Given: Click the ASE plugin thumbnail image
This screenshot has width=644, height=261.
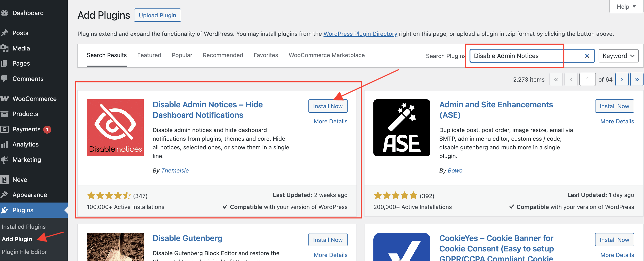Looking at the screenshot, I should click(401, 128).
